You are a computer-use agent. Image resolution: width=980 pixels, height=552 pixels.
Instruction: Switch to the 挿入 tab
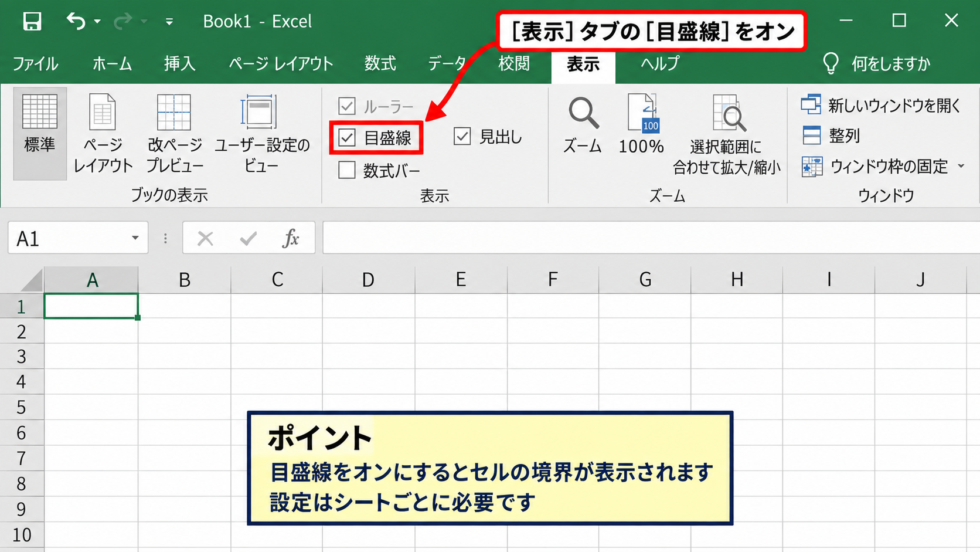pyautogui.click(x=179, y=63)
